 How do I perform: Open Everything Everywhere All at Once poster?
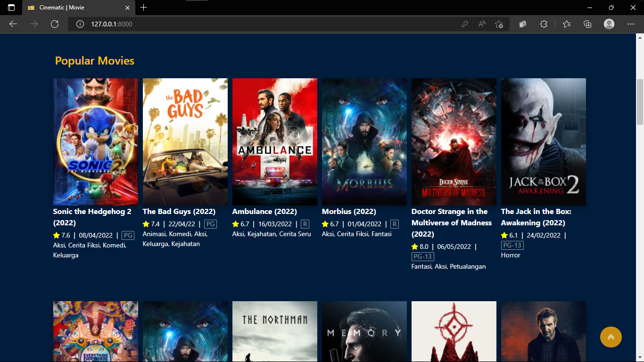(x=96, y=331)
